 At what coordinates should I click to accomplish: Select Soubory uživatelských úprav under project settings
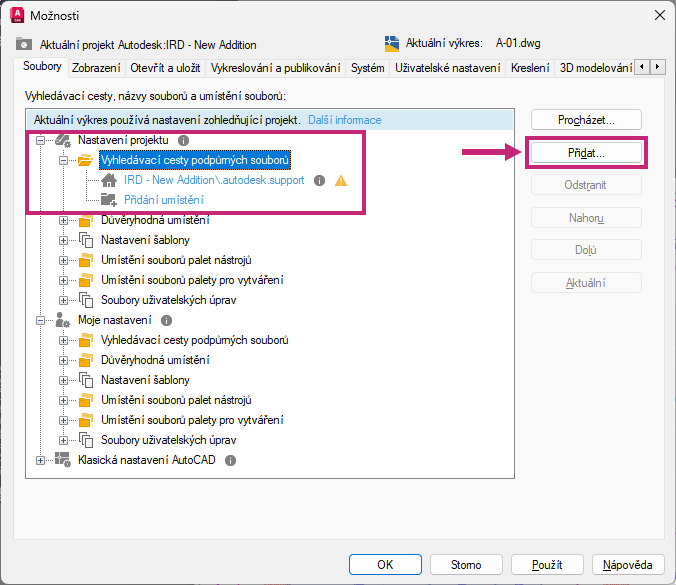click(169, 300)
